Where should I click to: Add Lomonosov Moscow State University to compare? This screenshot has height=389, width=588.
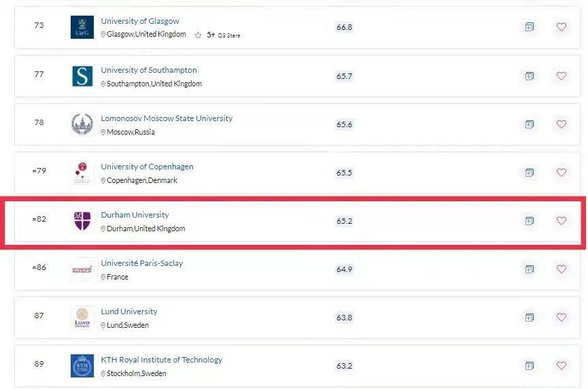tap(529, 124)
